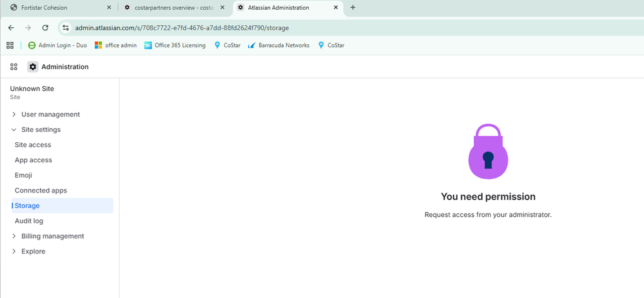
Task: Reload the page with the refresh icon
Action: coord(45,28)
